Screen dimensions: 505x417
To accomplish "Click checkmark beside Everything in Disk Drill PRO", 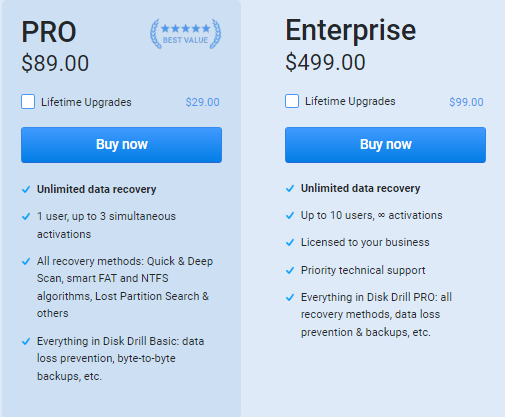I will [x=290, y=297].
